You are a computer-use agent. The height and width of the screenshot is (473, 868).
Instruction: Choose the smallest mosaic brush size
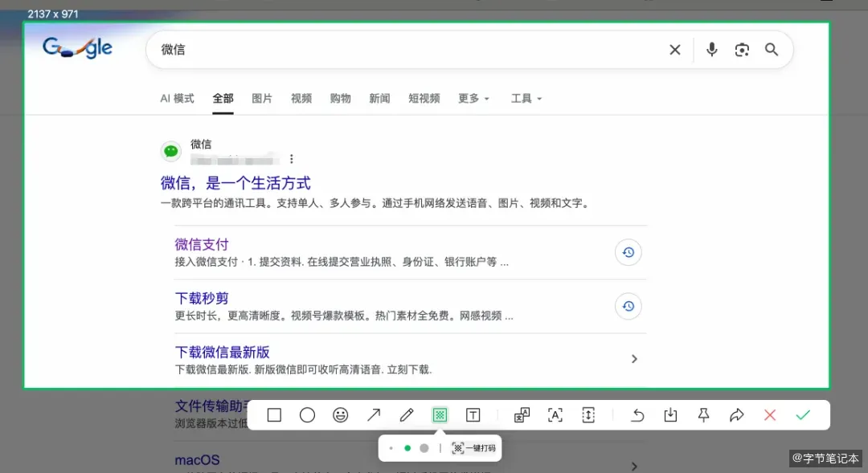(391, 448)
